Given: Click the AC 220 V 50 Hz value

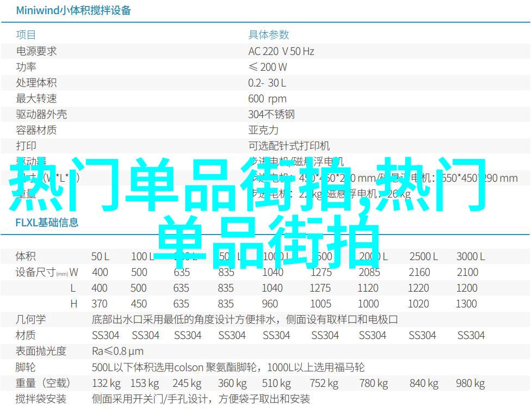Looking at the screenshot, I should (x=281, y=51).
